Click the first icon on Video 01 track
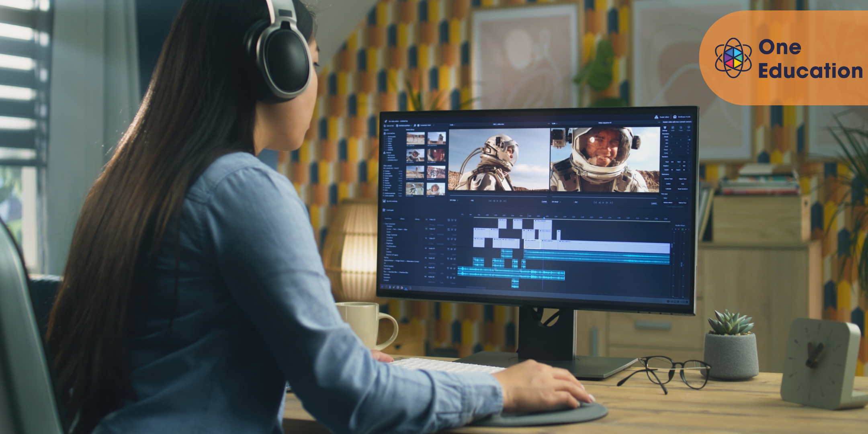This screenshot has width=868, height=434. (448, 239)
